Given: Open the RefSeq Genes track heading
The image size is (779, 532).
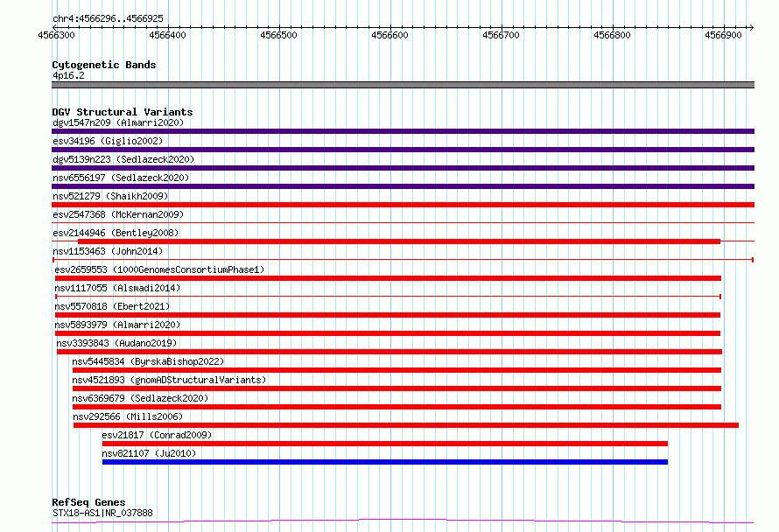Looking at the screenshot, I should pyautogui.click(x=88, y=502).
